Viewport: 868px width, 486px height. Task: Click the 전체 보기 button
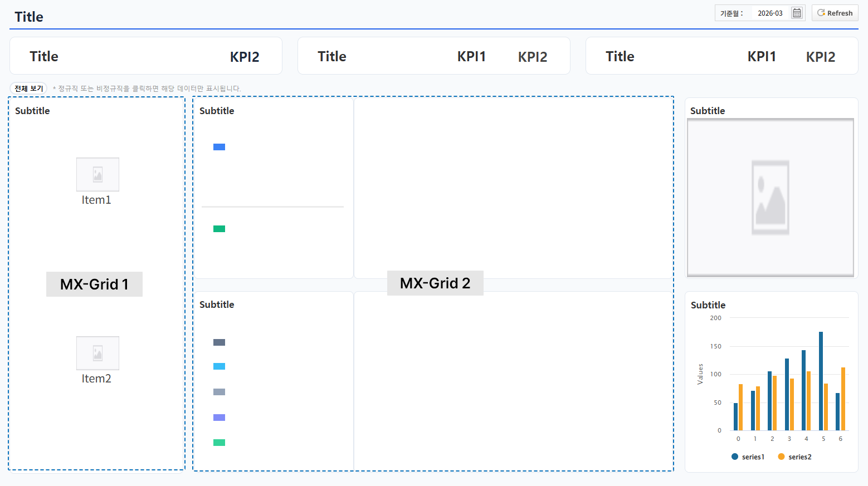[x=28, y=89]
